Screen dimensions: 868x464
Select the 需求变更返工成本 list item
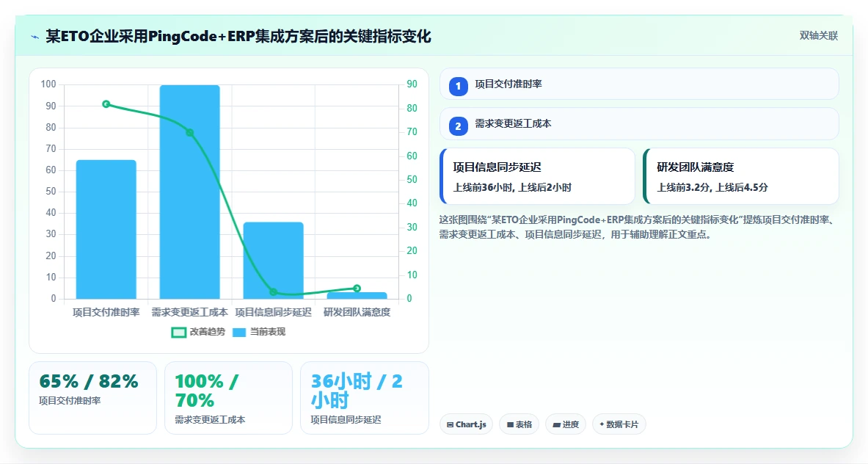coord(639,123)
